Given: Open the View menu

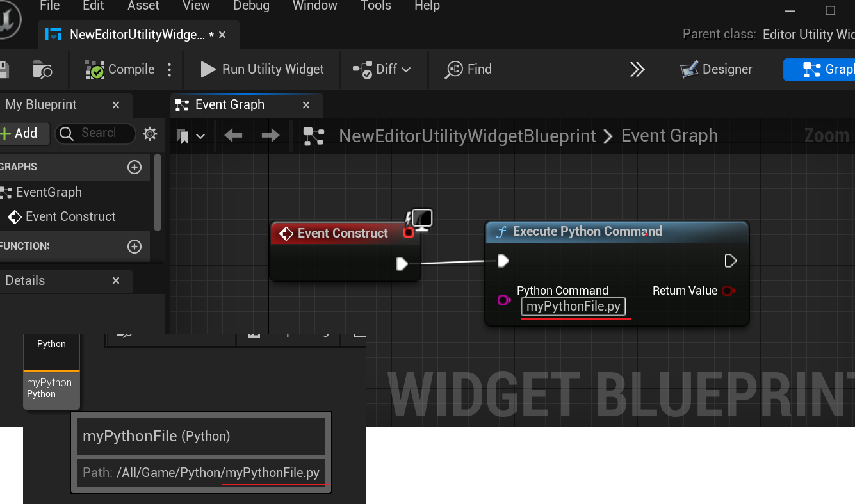Looking at the screenshot, I should (196, 6).
